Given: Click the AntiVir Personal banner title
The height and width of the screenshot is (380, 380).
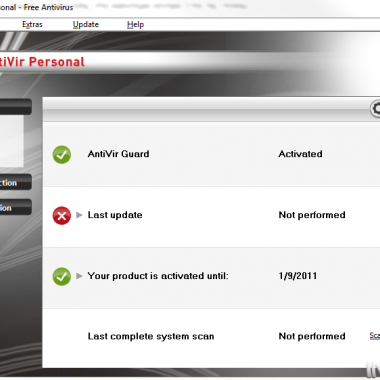Looking at the screenshot, I should (42, 62).
